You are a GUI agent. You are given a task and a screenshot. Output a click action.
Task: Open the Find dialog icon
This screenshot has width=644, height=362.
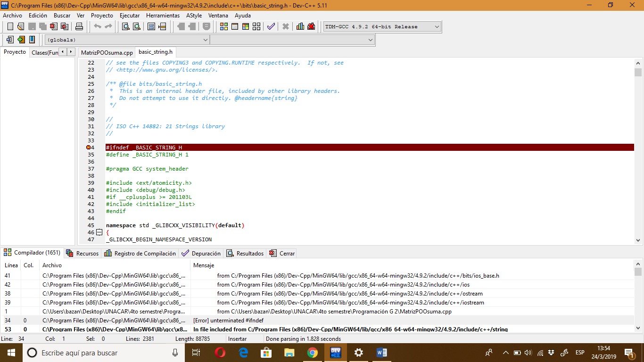pos(125,26)
